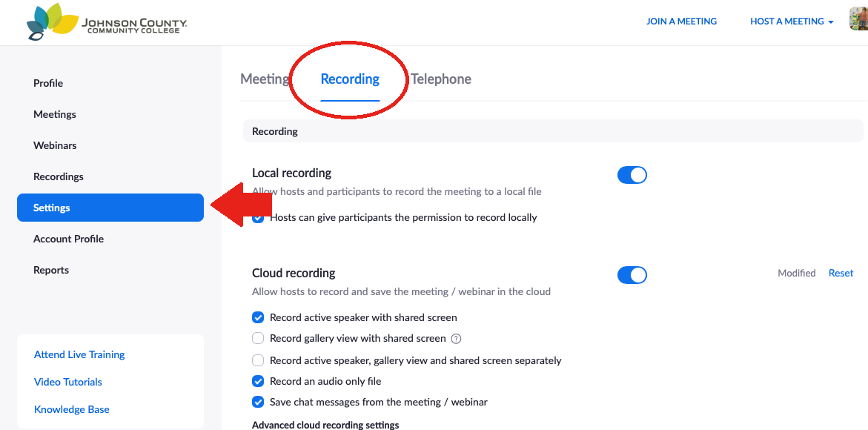
Task: Reset the Cloud recording setting
Action: pyautogui.click(x=841, y=273)
